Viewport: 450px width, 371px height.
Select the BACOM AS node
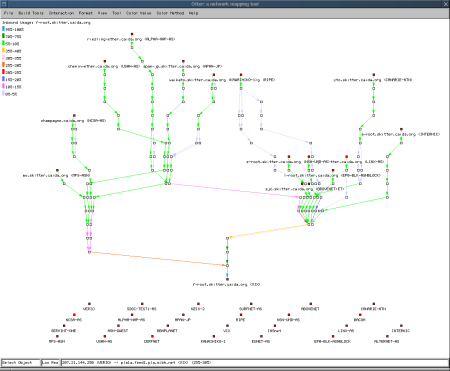click(360, 315)
